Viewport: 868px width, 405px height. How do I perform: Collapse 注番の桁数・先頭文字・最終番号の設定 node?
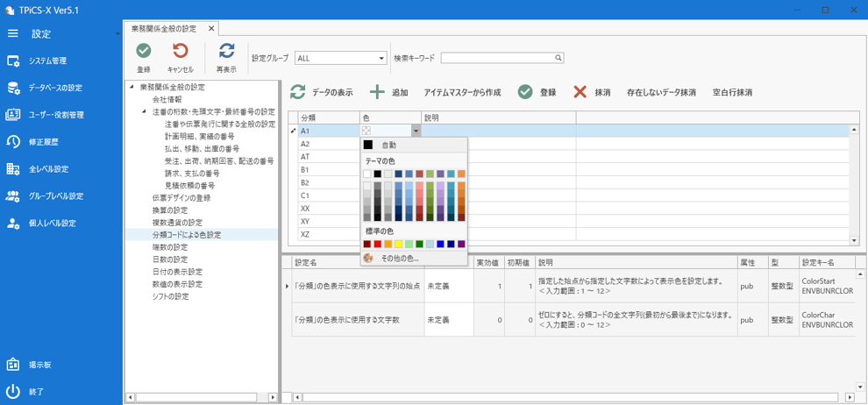point(144,112)
